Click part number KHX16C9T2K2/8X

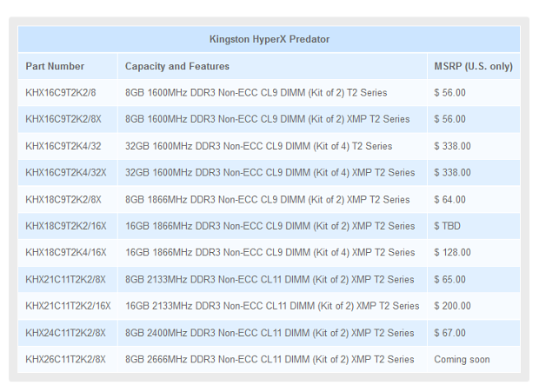[63, 119]
